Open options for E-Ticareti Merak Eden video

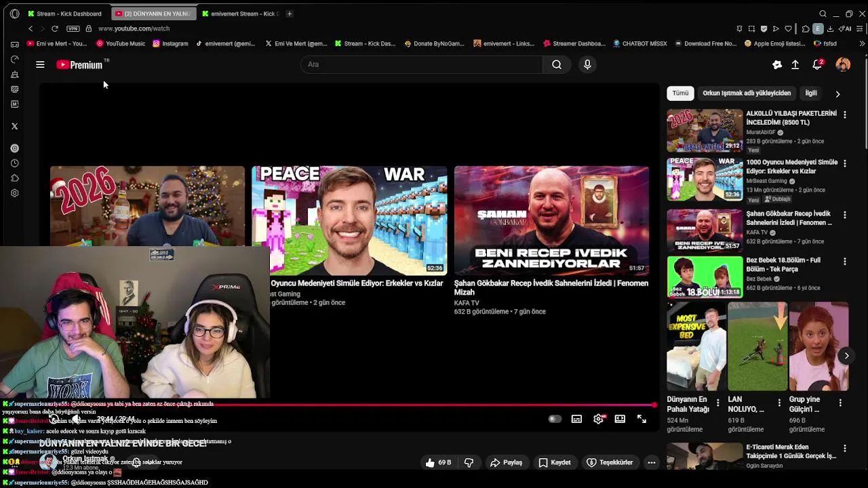coord(845,449)
